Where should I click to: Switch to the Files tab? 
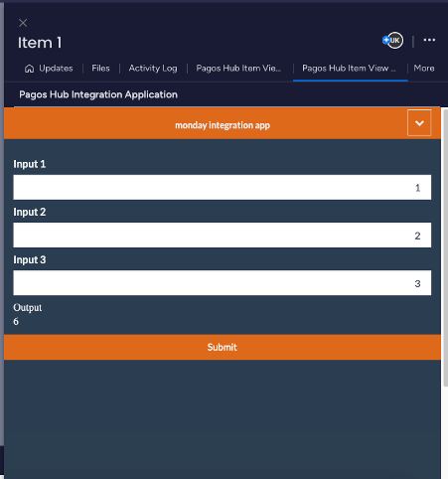100,69
